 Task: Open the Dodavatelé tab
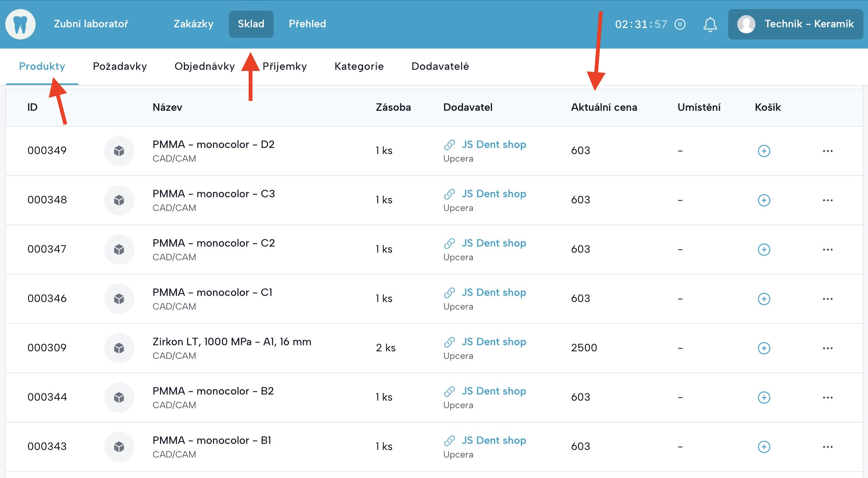point(440,66)
